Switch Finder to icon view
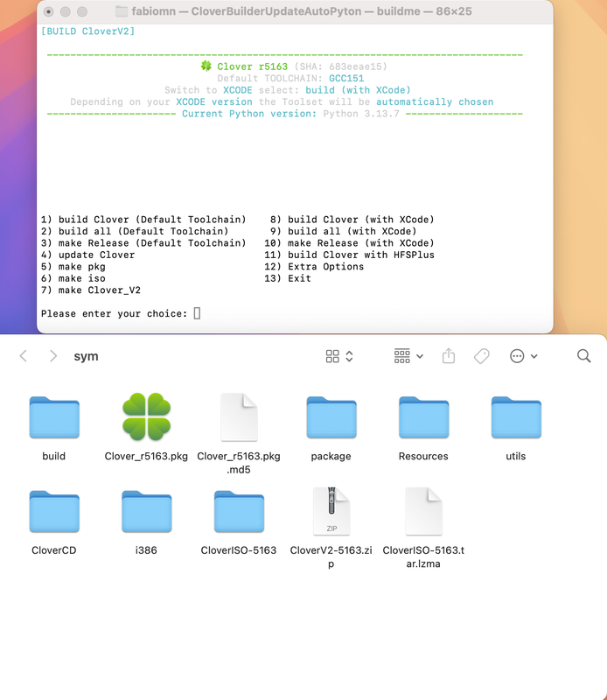This screenshot has width=607, height=700. click(332, 356)
